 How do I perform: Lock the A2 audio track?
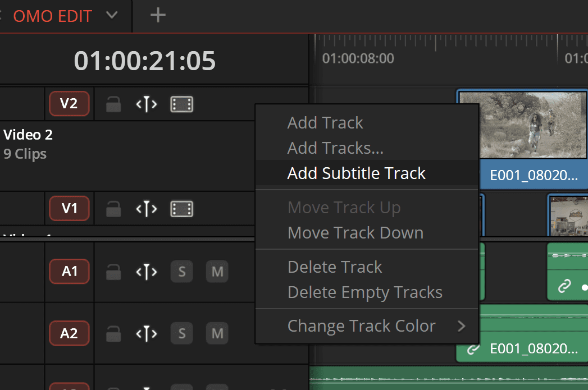pyautogui.click(x=113, y=333)
